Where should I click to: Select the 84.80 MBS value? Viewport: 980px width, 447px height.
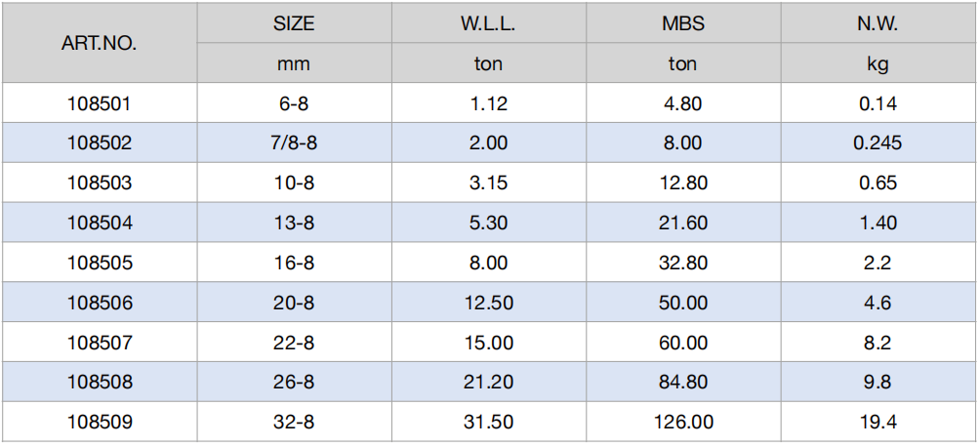(683, 382)
